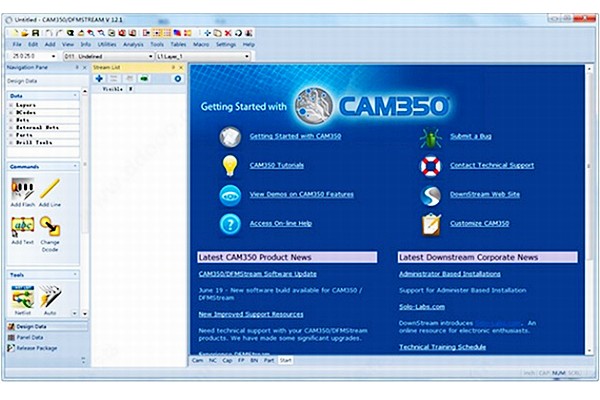The width and height of the screenshot is (600, 400).
Task: Select the Add Text command icon
Action: tap(23, 227)
